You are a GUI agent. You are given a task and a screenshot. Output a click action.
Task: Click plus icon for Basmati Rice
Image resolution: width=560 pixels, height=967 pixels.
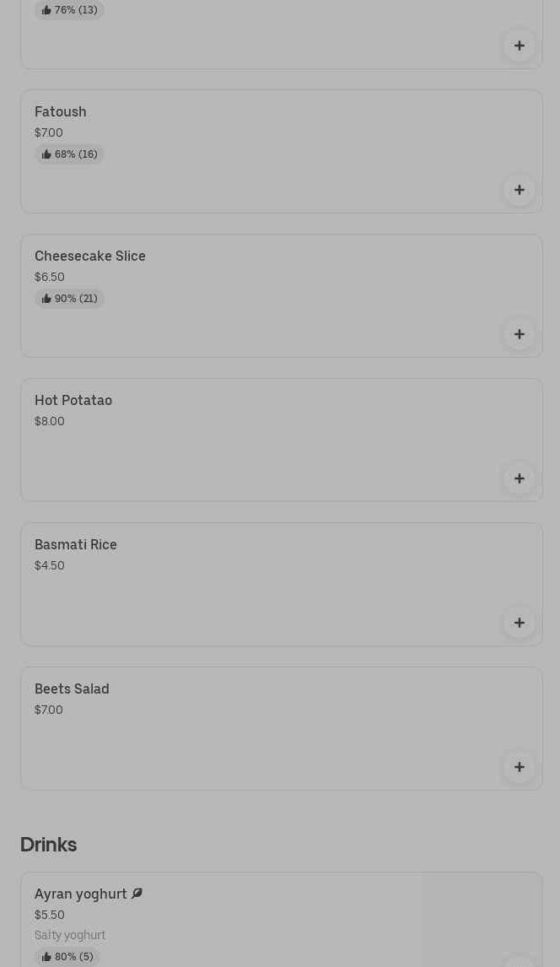coord(519,623)
